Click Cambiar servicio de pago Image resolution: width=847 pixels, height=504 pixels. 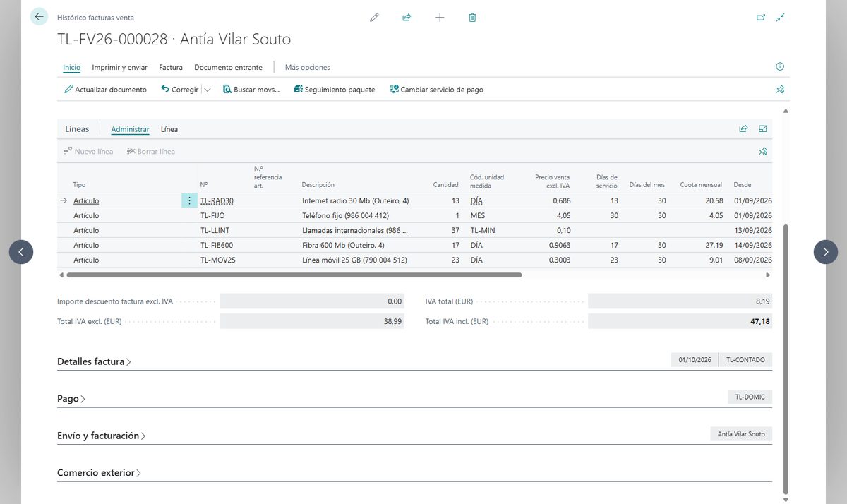pos(436,90)
